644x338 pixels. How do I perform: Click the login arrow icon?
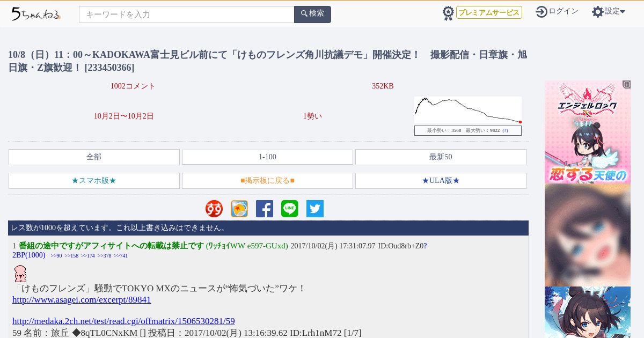[541, 12]
